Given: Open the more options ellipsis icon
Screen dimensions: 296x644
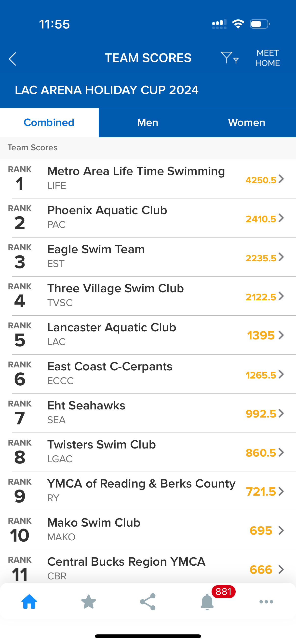Looking at the screenshot, I should coord(266,602).
